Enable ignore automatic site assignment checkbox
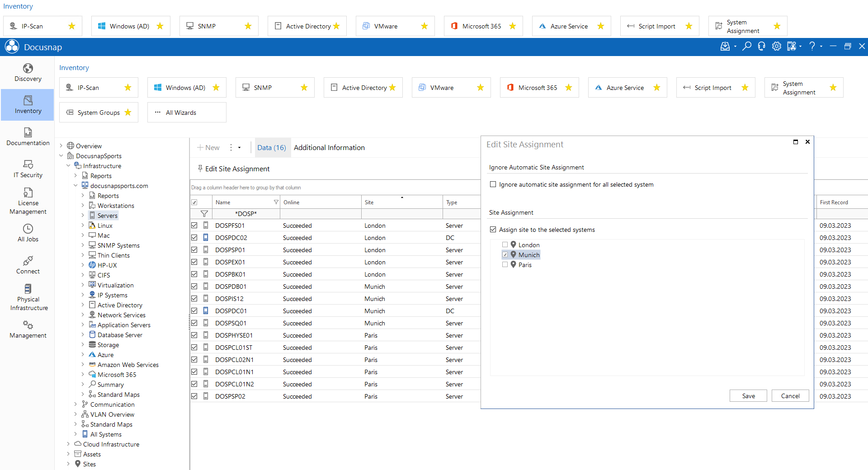The image size is (868, 470). tap(493, 184)
